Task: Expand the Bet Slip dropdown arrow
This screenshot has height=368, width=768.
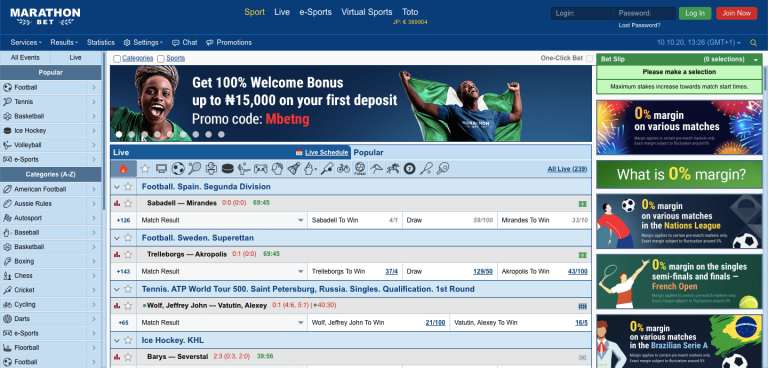Action: (756, 60)
